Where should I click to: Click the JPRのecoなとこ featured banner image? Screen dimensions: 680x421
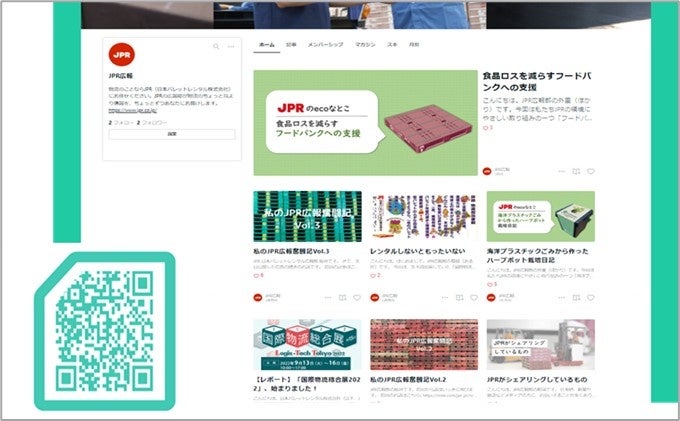pyautogui.click(x=366, y=123)
